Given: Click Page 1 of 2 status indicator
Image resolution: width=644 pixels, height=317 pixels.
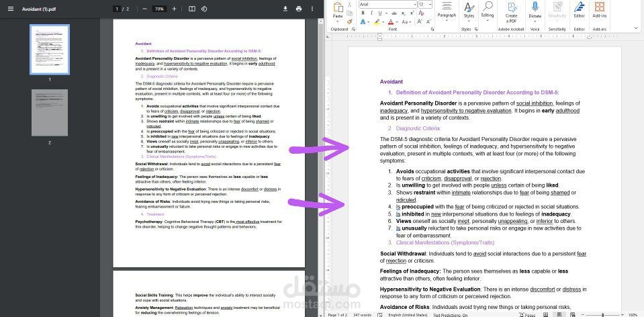Looking at the screenshot, I should [x=338, y=315].
